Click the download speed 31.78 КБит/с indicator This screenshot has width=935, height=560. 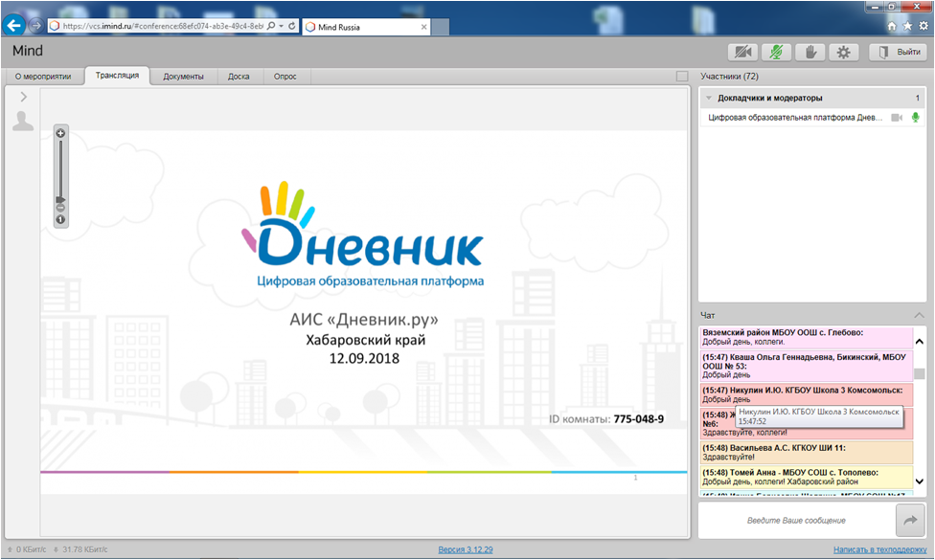(80, 549)
